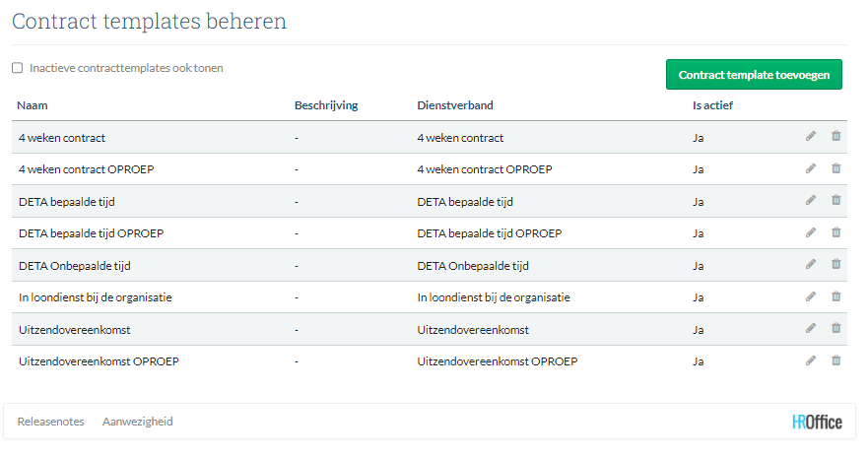This screenshot has width=868, height=457.
Task: Open the Releasenotes link
Action: pos(50,422)
